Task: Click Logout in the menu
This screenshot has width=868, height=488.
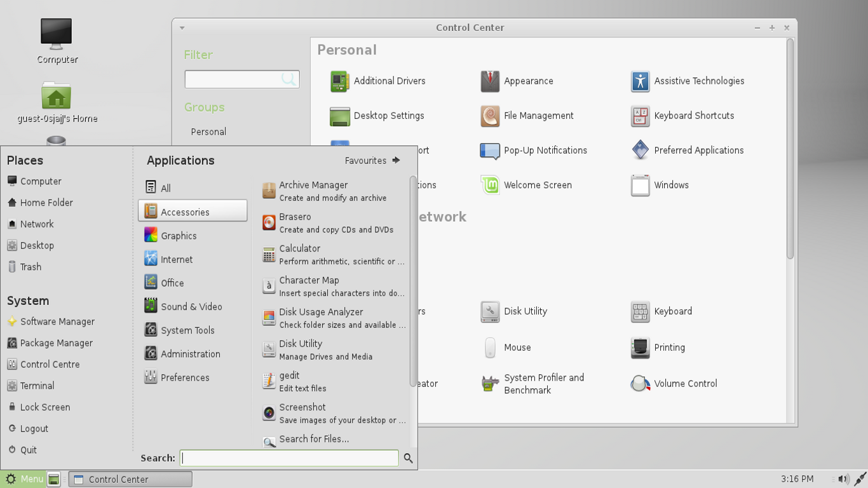Action: click(27, 429)
